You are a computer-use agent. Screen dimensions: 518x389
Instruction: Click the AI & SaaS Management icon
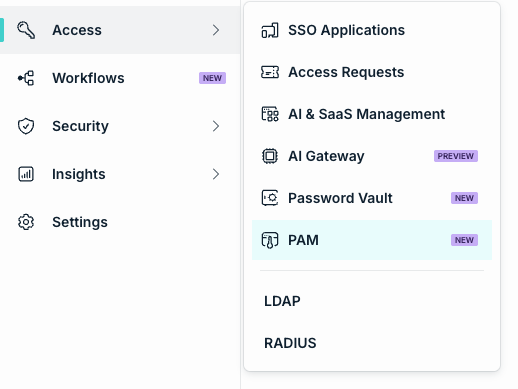click(270, 114)
